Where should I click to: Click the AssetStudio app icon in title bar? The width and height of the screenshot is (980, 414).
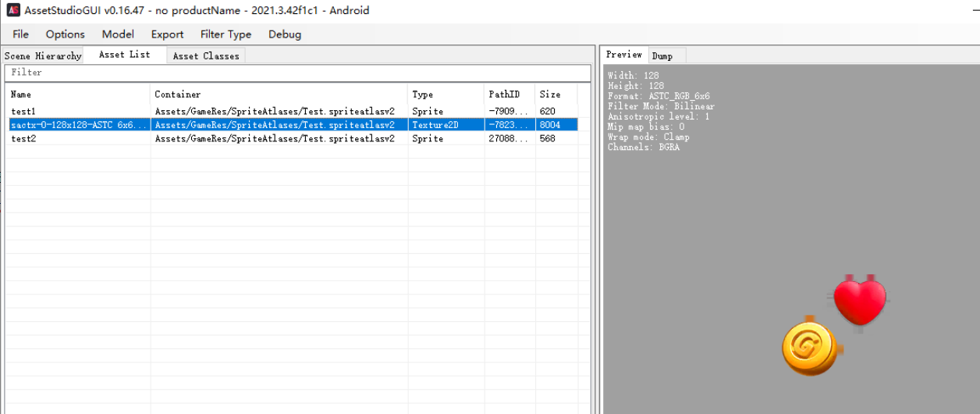click(x=13, y=10)
